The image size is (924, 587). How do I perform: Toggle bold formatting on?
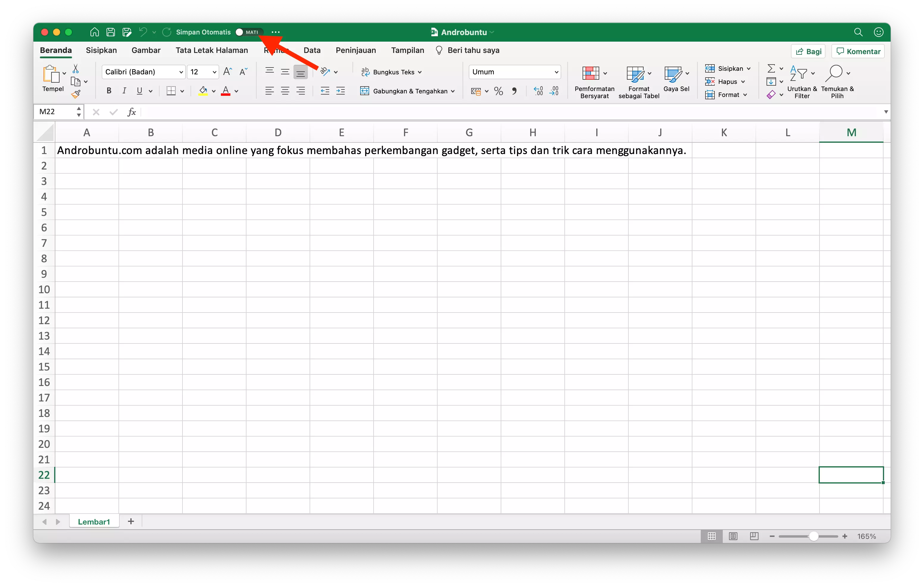pos(109,91)
